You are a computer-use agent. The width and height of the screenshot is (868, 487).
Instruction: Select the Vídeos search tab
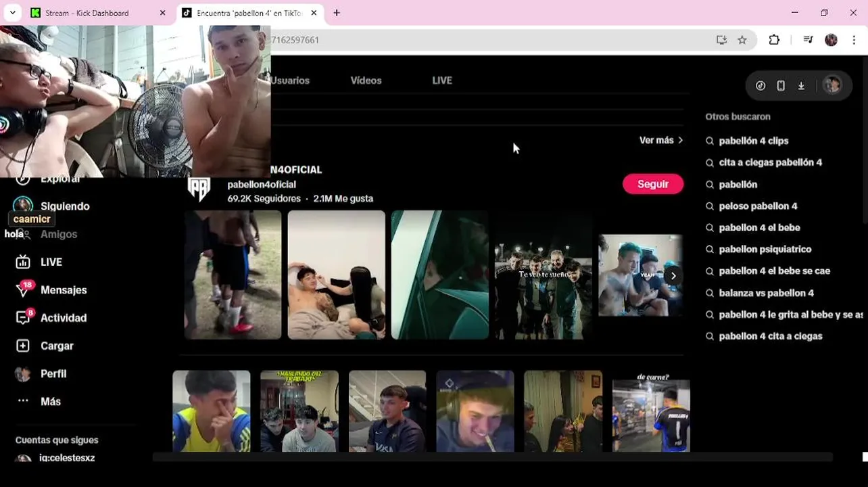click(x=366, y=80)
